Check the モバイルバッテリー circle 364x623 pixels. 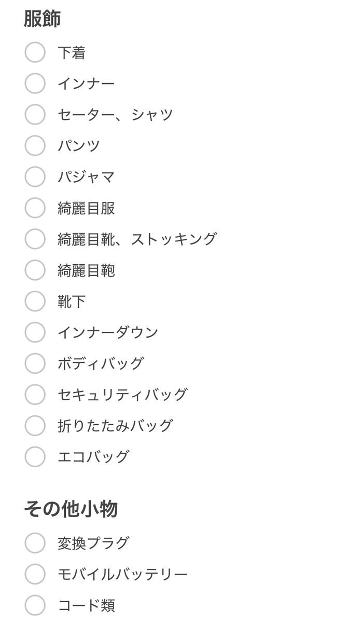tap(35, 574)
